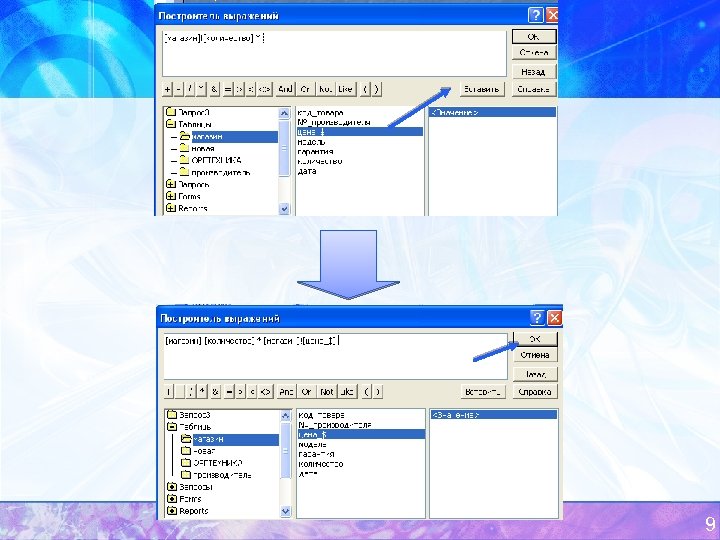Image resolution: width=720 pixels, height=540 pixels.
Task: Click the divide operator in the upper dialog
Action: [x=190, y=89]
